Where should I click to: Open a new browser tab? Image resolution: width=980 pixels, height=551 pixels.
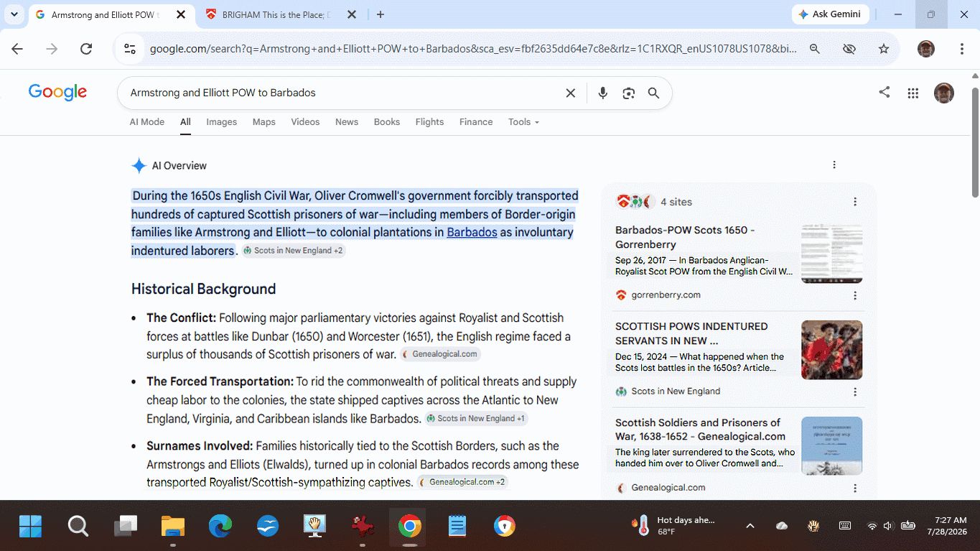381,14
